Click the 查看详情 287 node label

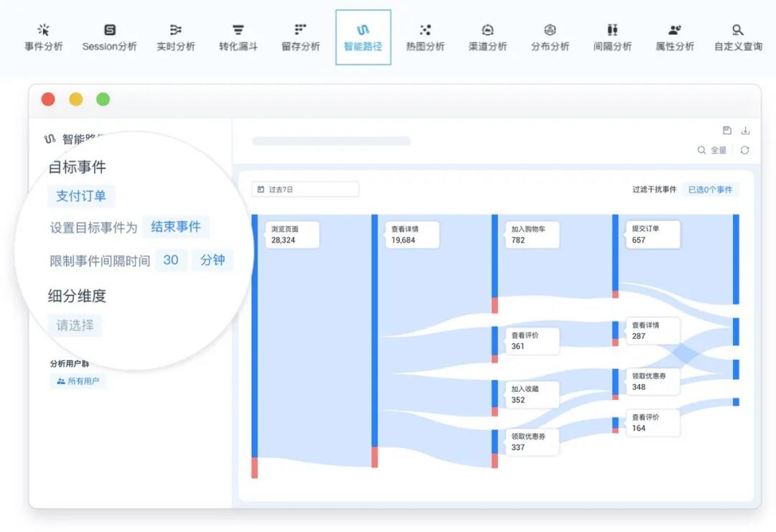pos(653,331)
